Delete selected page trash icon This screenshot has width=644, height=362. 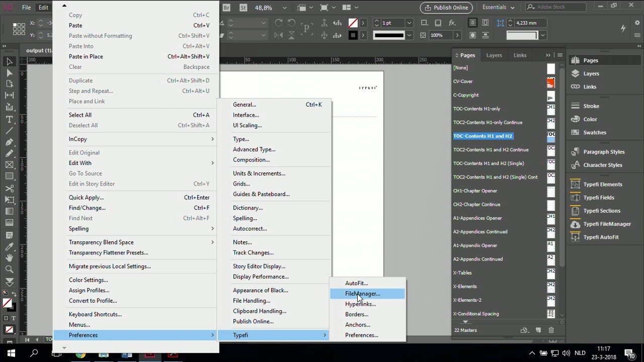coord(551,330)
